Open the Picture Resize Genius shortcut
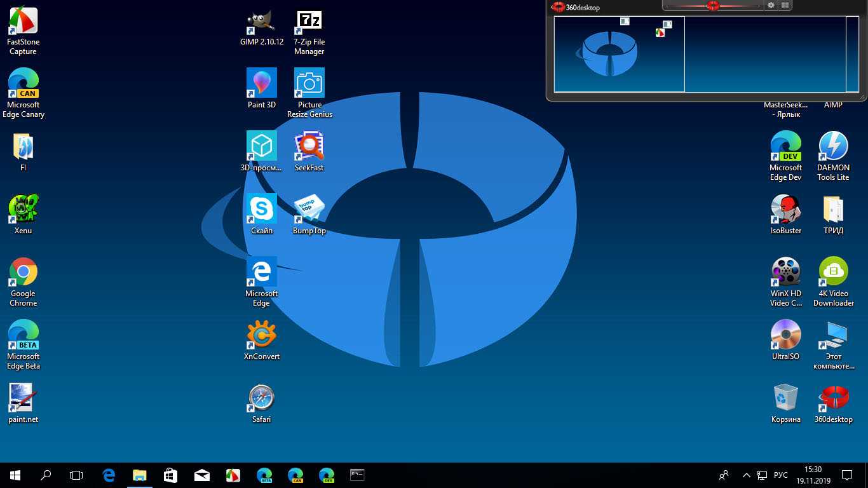Screen dimensions: 868x488 [309, 84]
